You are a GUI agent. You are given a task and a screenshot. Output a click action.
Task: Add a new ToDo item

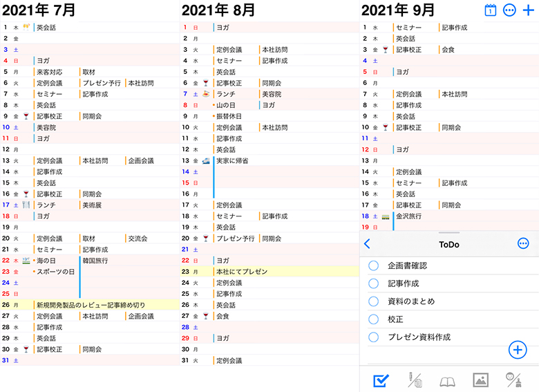tap(517, 349)
